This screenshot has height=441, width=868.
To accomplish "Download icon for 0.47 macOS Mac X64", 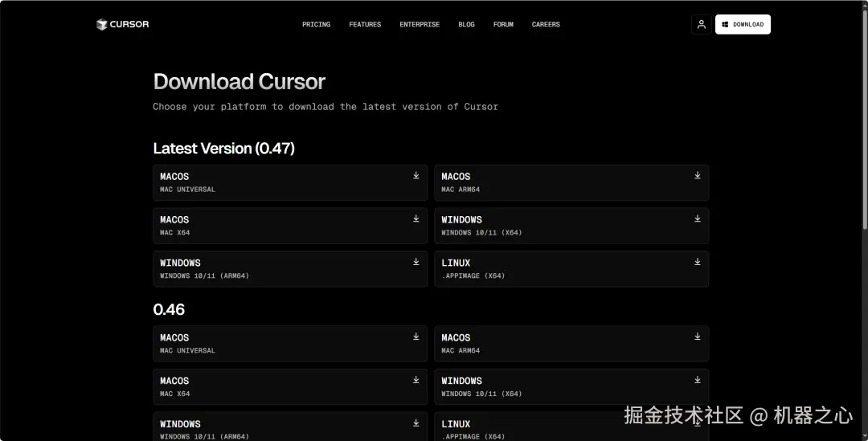I will [416, 218].
